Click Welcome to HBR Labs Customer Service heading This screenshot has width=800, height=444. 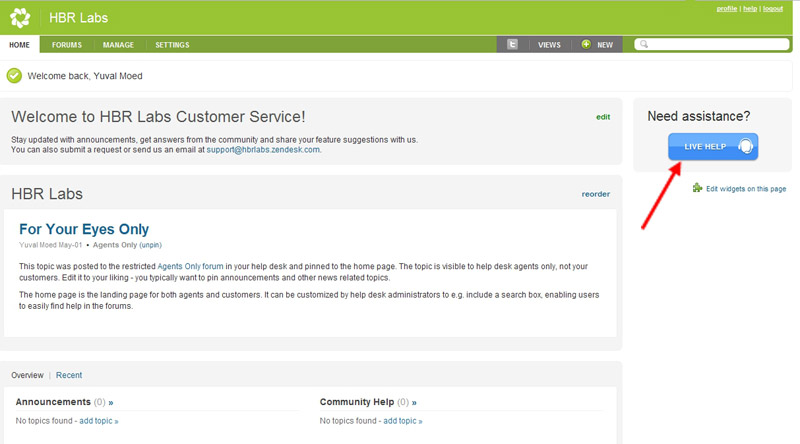pyautogui.click(x=158, y=117)
